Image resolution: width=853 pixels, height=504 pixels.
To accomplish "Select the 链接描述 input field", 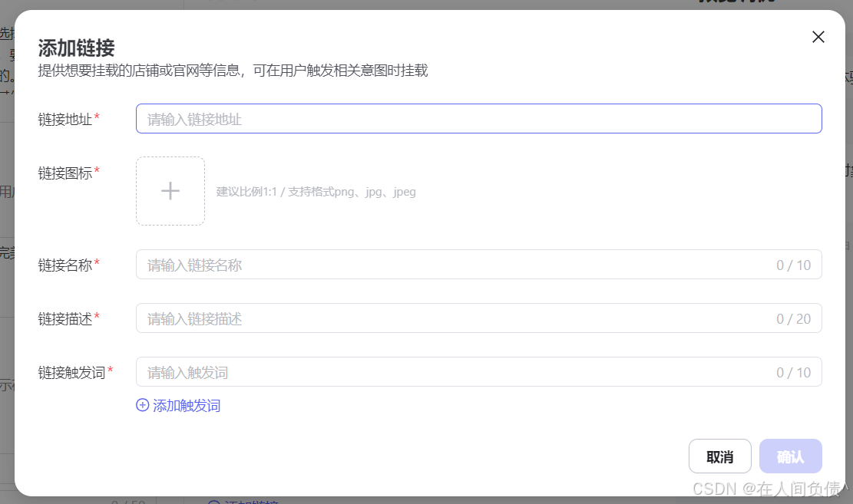I will click(x=479, y=318).
